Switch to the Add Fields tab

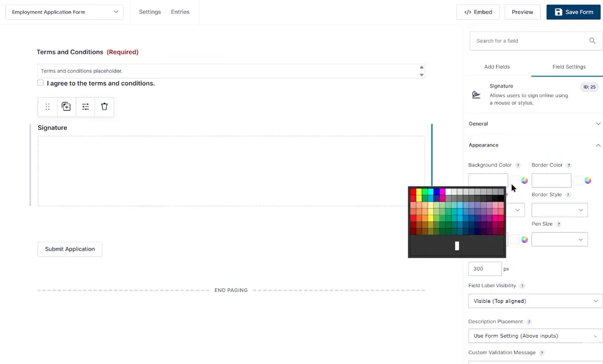pyautogui.click(x=497, y=67)
